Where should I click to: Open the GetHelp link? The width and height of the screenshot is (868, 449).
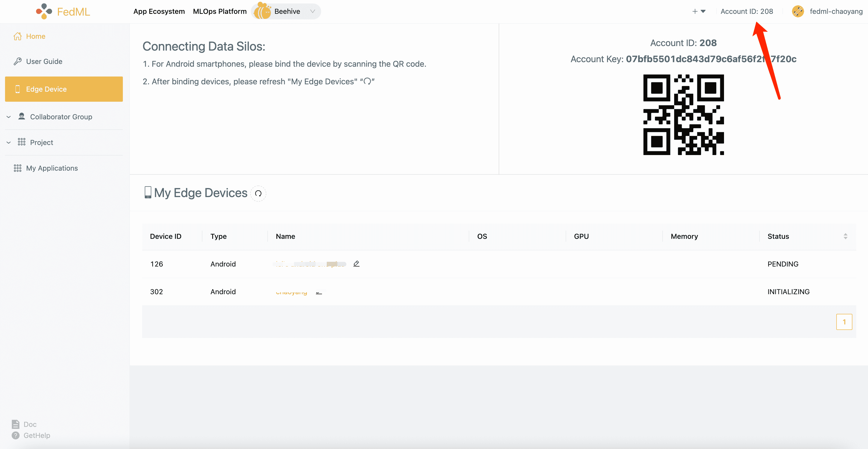click(37, 435)
